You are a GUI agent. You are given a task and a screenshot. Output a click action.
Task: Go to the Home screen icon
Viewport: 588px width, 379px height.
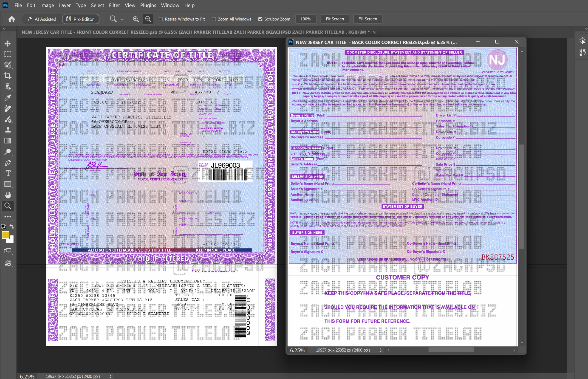11,19
